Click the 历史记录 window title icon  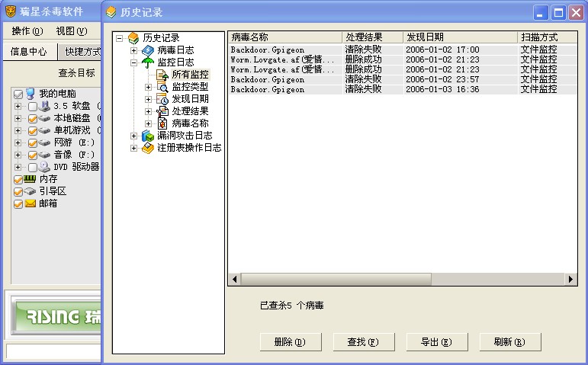pos(111,12)
